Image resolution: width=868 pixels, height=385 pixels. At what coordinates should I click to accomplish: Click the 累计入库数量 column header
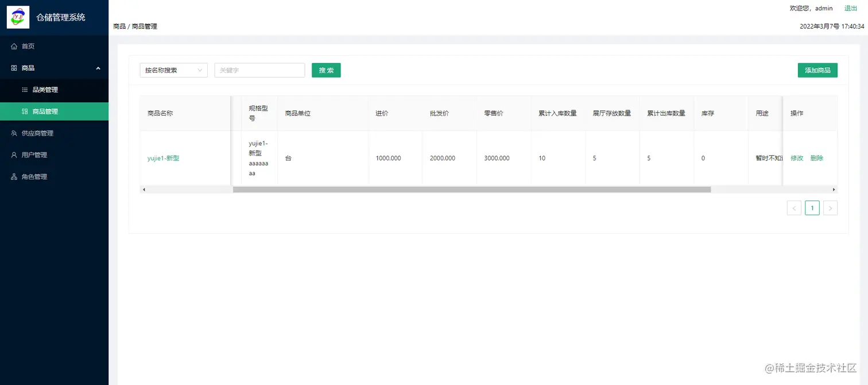click(558, 113)
